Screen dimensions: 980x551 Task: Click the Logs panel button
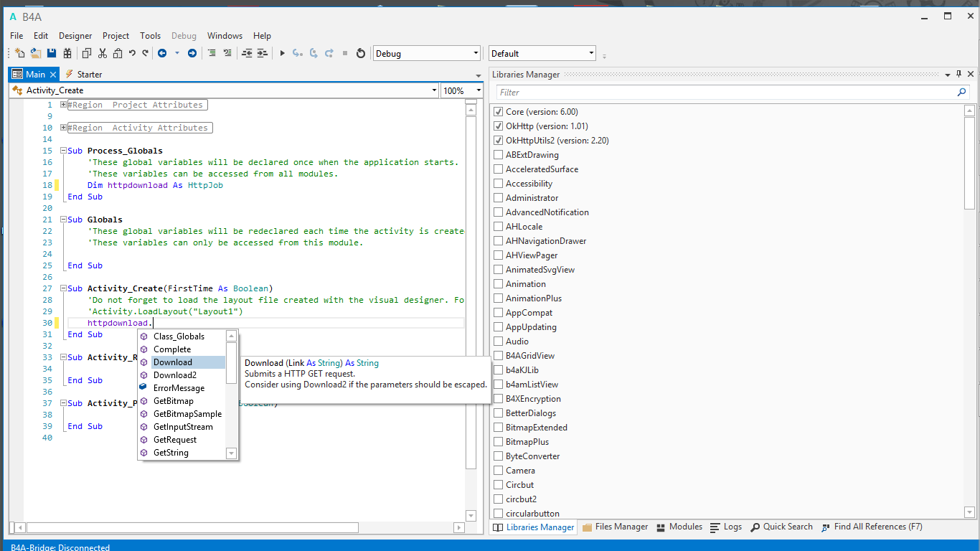725,527
